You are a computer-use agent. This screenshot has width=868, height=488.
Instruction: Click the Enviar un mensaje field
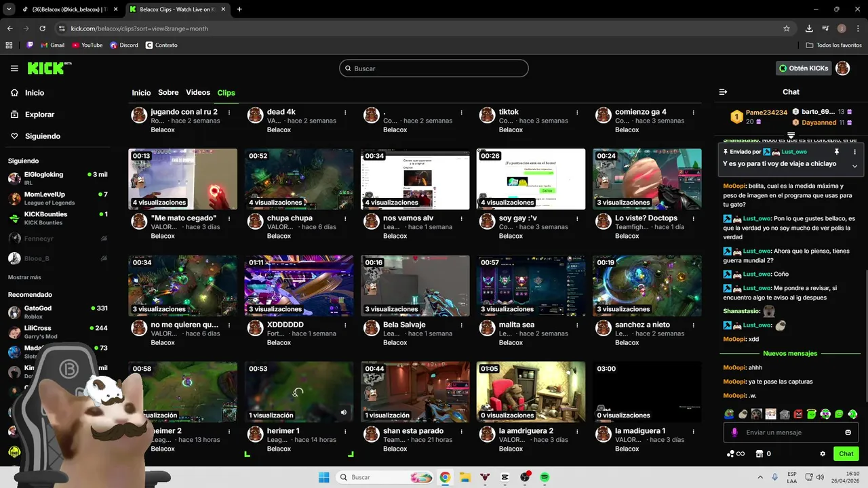pos(791,432)
